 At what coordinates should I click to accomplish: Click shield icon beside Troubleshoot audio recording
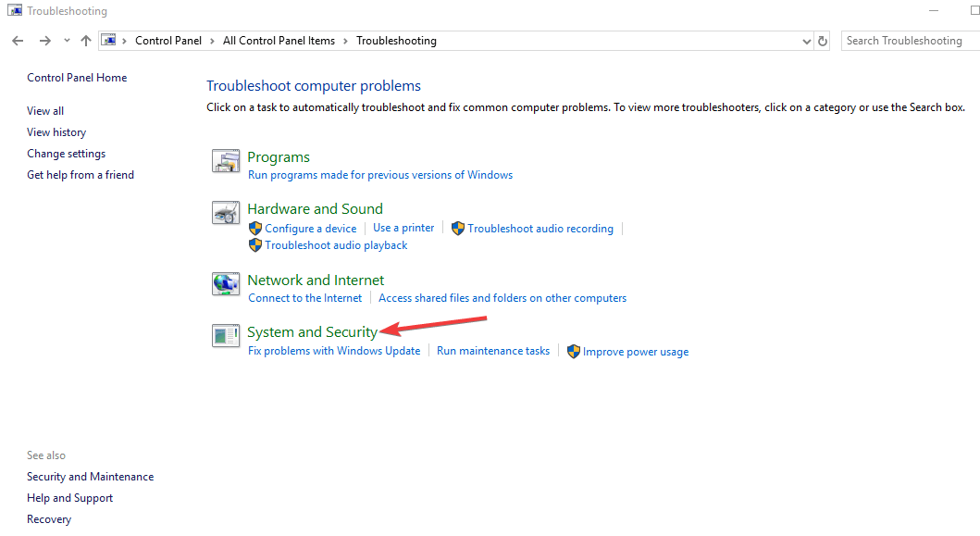(x=458, y=229)
